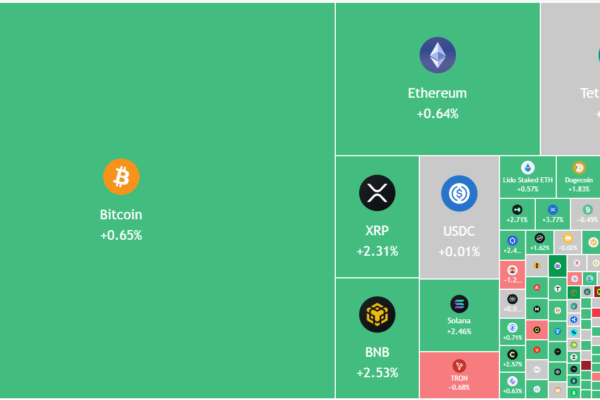Click the blue USDC coin icon

[x=459, y=192]
